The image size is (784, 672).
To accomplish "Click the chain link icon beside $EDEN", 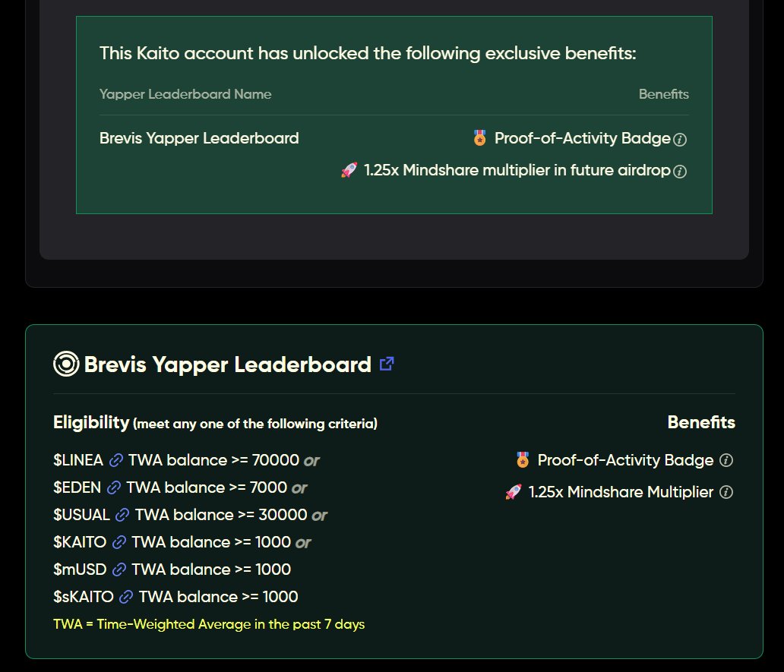I will click(x=114, y=487).
